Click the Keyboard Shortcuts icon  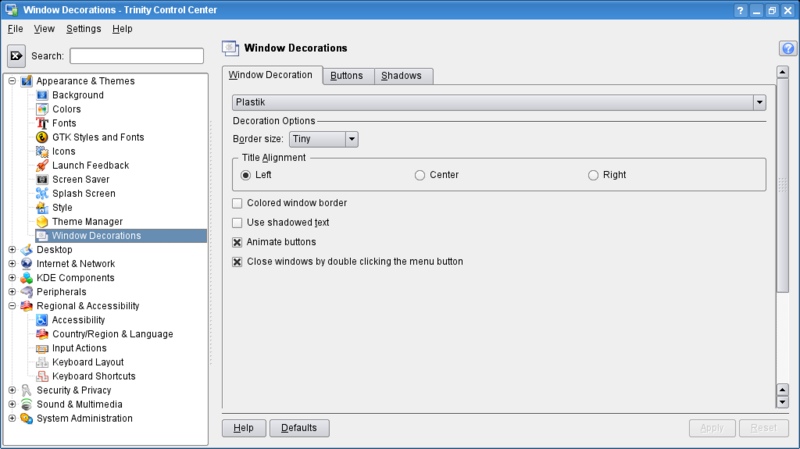point(42,376)
